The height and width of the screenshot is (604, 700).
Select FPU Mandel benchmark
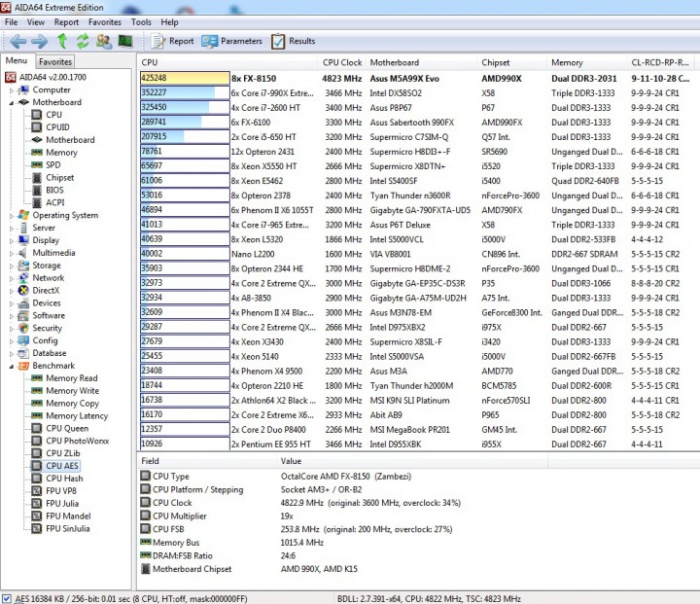[x=68, y=516]
